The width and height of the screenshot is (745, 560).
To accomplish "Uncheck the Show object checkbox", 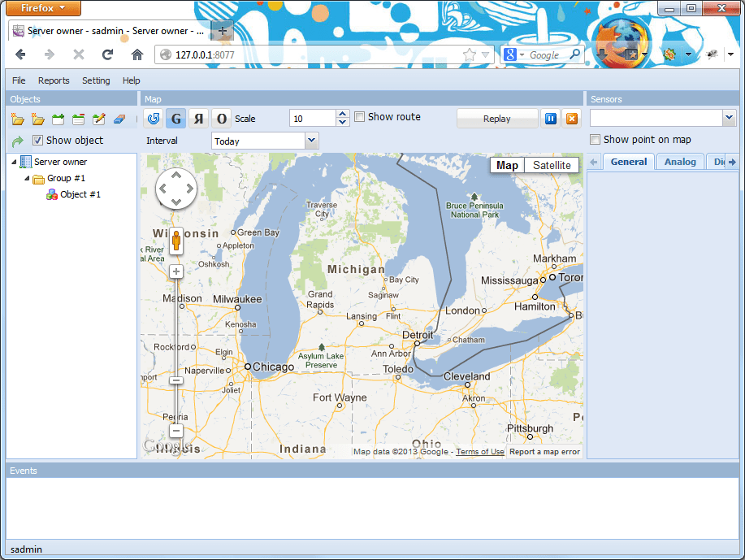I will click(37, 140).
